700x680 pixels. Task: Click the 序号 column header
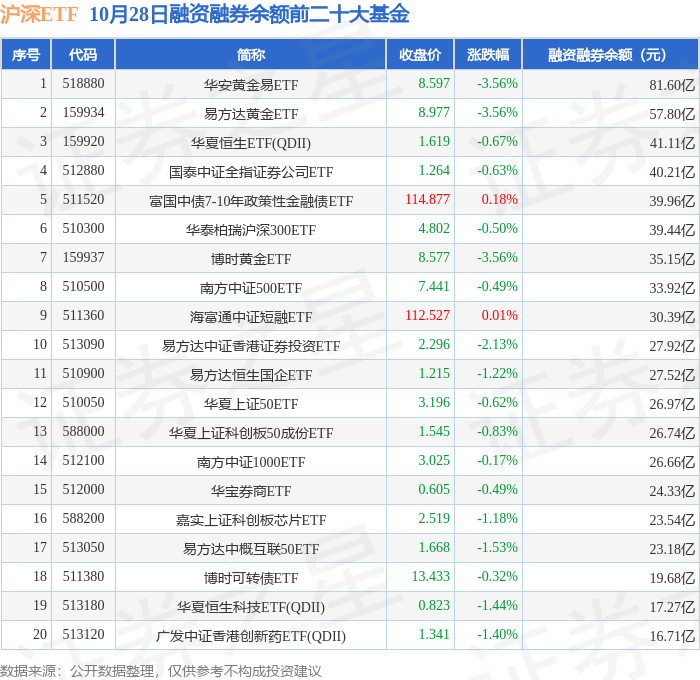26,55
